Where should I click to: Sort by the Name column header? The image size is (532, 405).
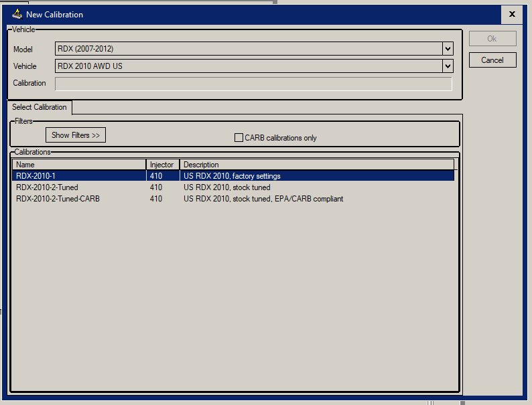(x=79, y=165)
